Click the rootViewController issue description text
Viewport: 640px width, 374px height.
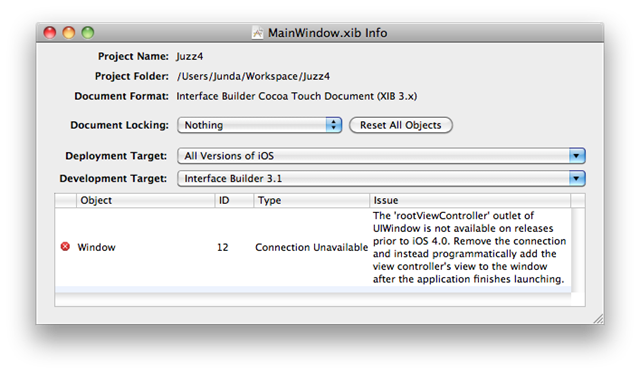coord(469,247)
